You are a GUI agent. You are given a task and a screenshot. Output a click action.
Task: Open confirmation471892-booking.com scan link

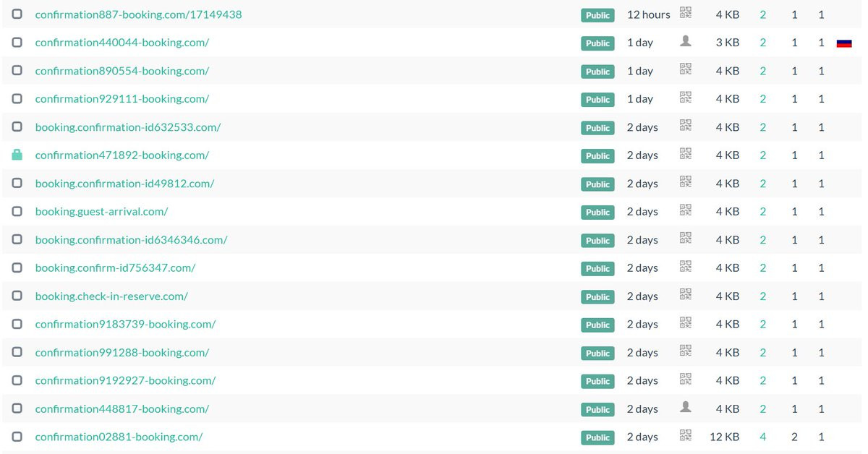pyautogui.click(x=122, y=155)
